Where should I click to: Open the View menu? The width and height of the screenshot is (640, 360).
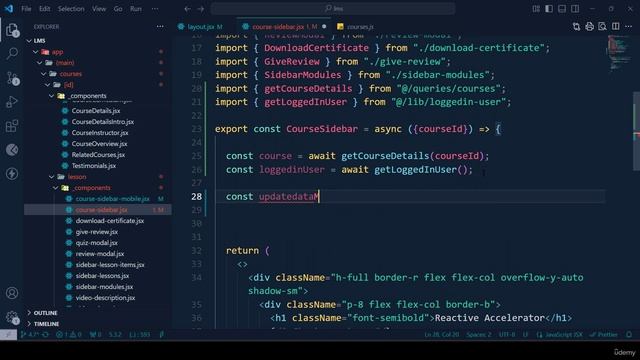click(99, 9)
